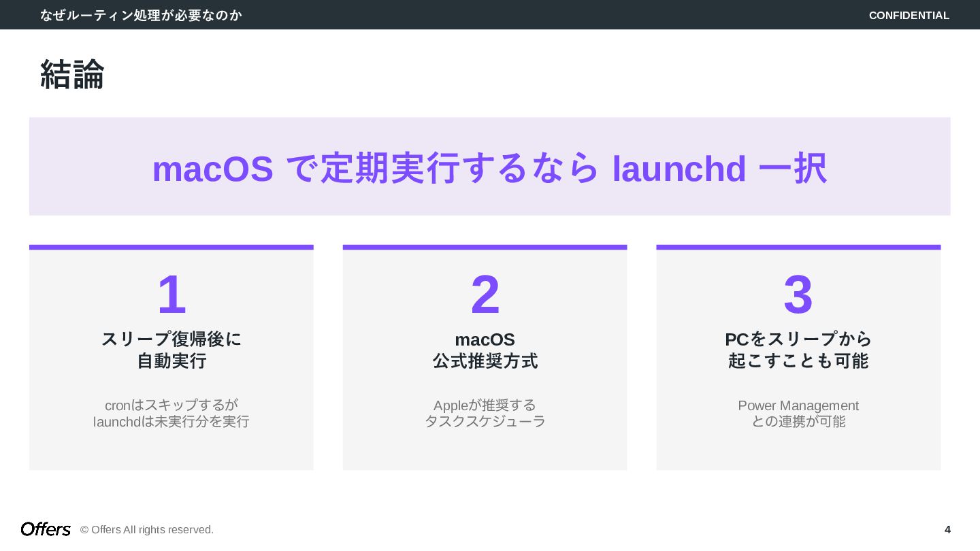Click the large number 3
Screen dimensions: 980x551
click(798, 295)
